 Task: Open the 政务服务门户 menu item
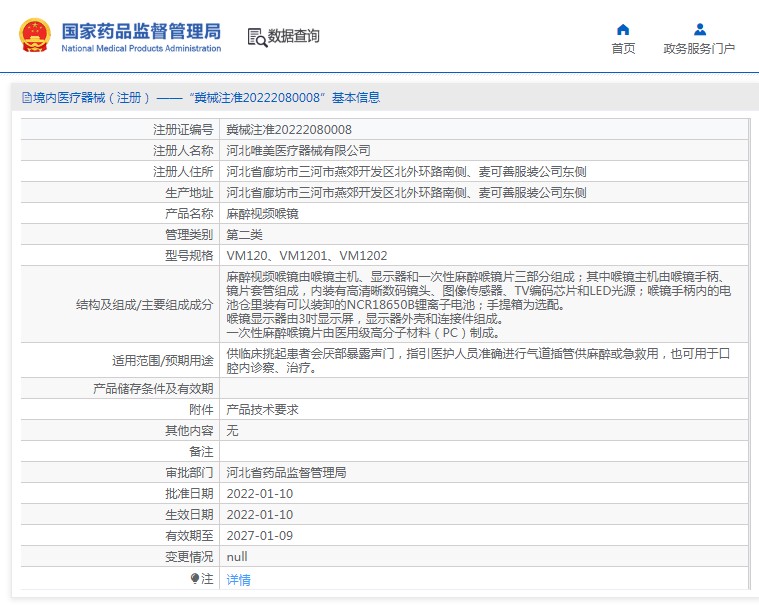699,49
